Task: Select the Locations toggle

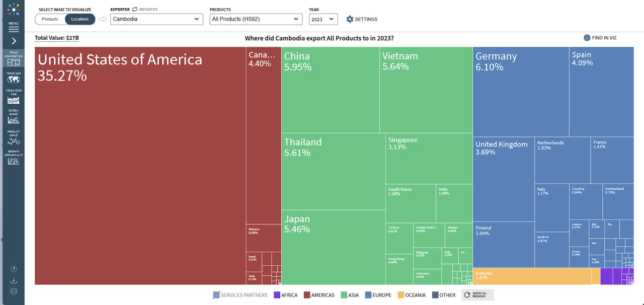Action: pos(80,19)
